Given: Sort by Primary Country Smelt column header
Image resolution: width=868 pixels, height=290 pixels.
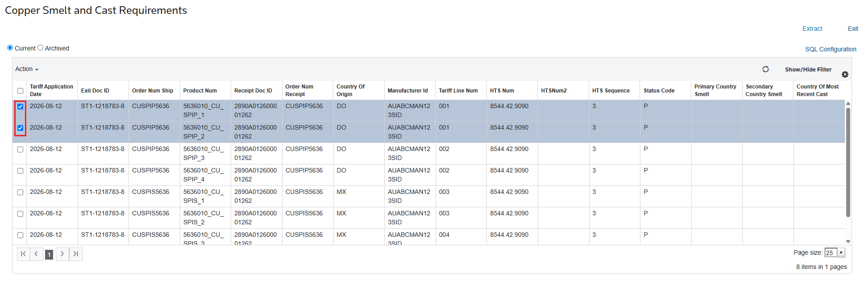Looking at the screenshot, I should [x=717, y=90].
